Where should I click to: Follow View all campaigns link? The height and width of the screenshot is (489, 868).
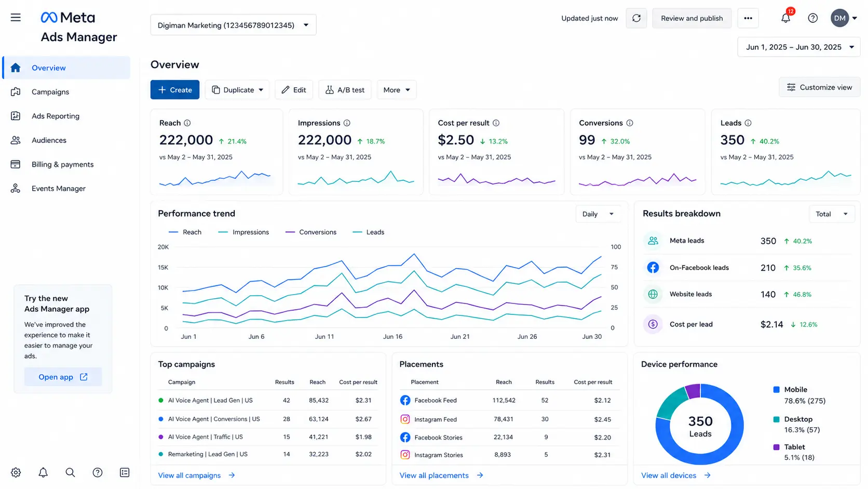(197, 475)
